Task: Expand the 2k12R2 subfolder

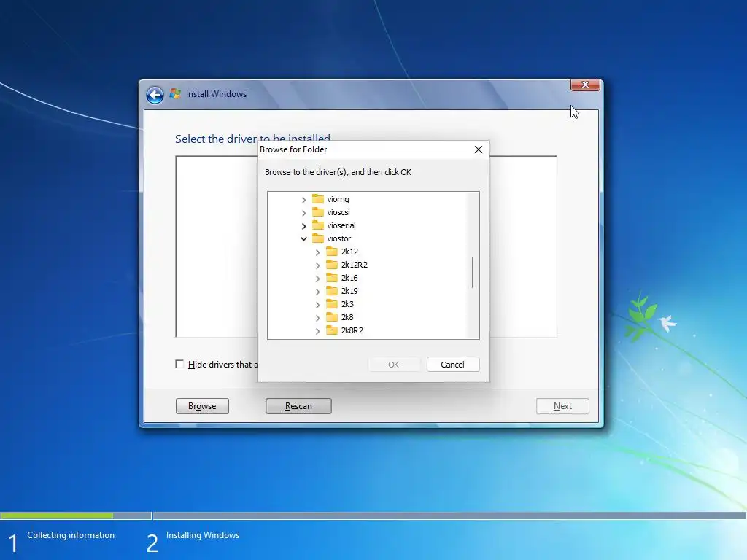Action: pyautogui.click(x=318, y=265)
